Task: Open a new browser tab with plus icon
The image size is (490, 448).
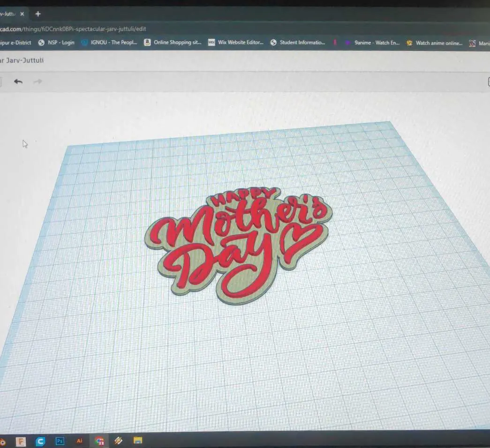Action: 38,14
